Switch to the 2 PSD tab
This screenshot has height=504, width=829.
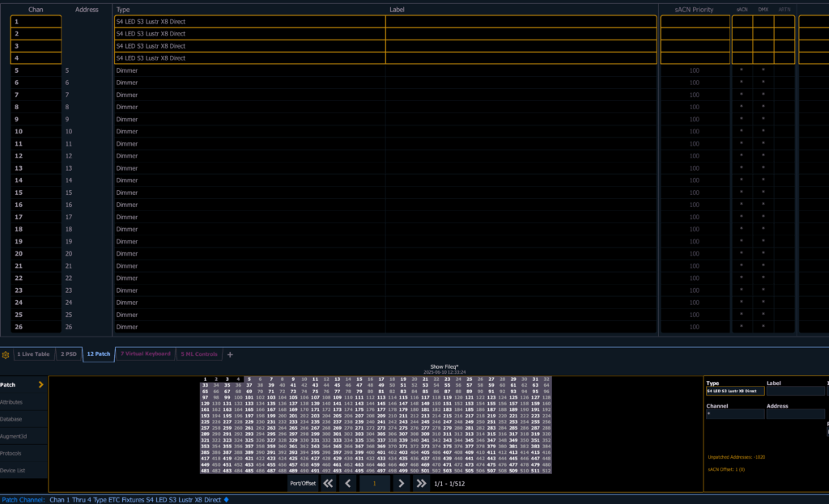tap(69, 354)
